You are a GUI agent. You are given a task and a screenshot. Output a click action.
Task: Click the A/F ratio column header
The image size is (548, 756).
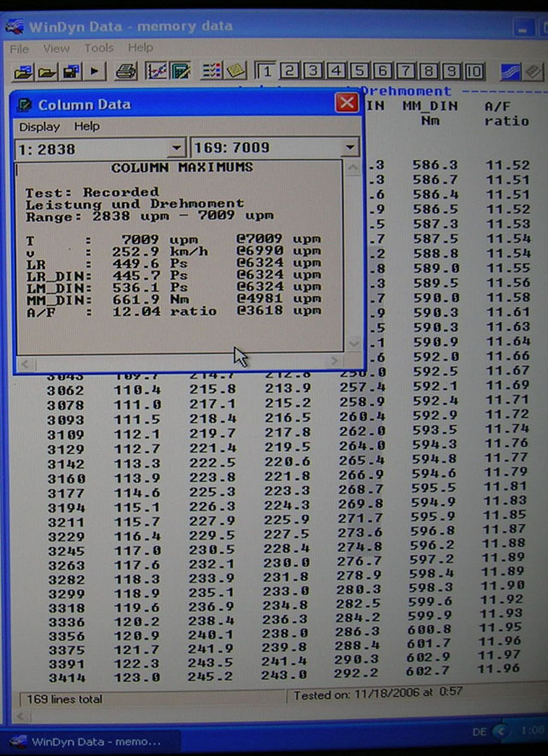coord(507,113)
